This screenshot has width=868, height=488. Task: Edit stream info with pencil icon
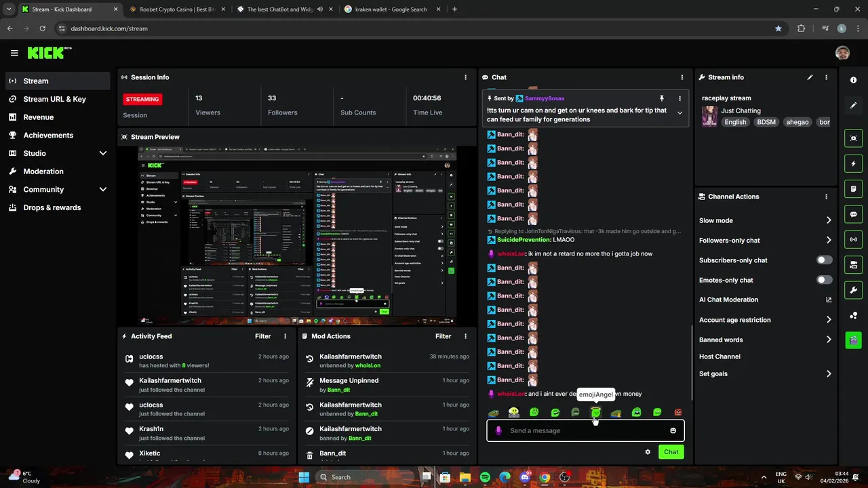click(x=810, y=77)
